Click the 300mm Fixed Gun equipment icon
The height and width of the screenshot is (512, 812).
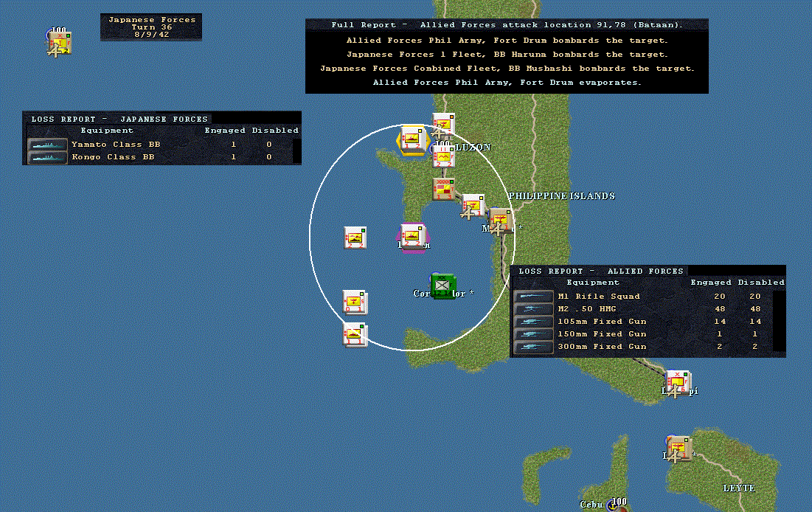click(533, 347)
